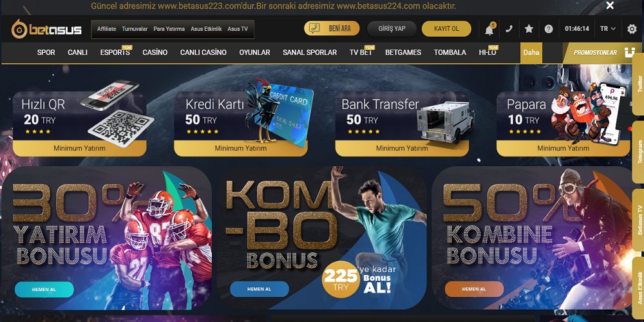Open the notifications bell icon
This screenshot has height=322, width=644.
click(x=489, y=30)
